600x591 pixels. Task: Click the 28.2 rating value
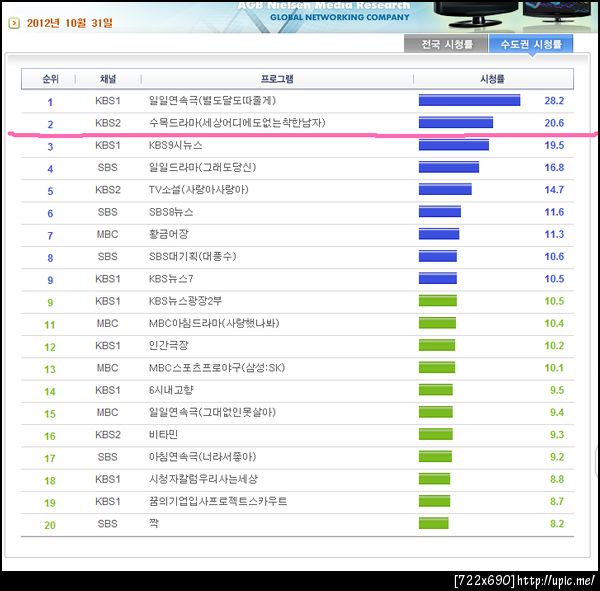click(554, 101)
